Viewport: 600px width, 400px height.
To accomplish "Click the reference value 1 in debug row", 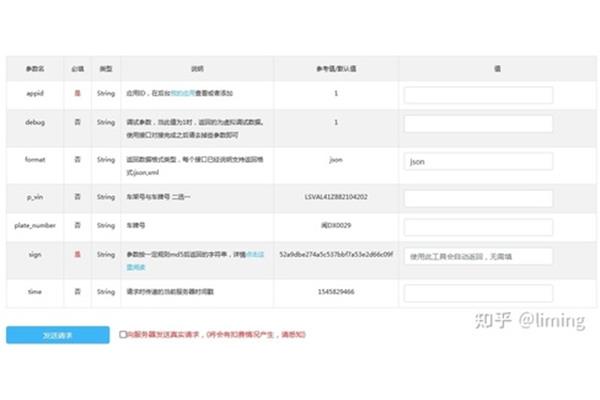I will pos(336,122).
